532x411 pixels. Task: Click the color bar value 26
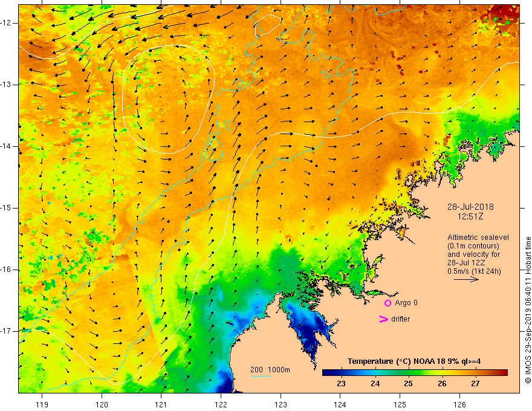point(442,384)
